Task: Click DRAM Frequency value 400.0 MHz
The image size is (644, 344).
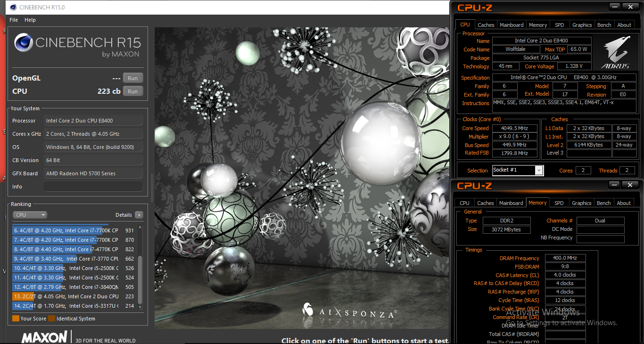Action: click(565, 258)
